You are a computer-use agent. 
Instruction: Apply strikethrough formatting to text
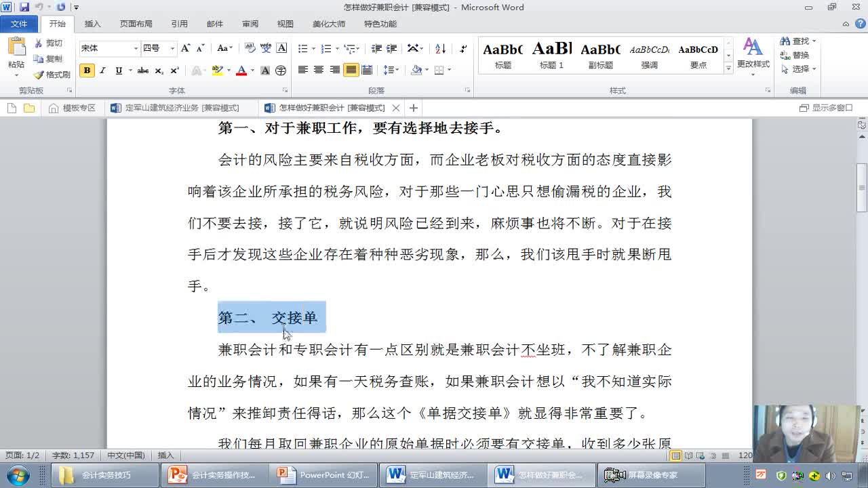(x=142, y=70)
